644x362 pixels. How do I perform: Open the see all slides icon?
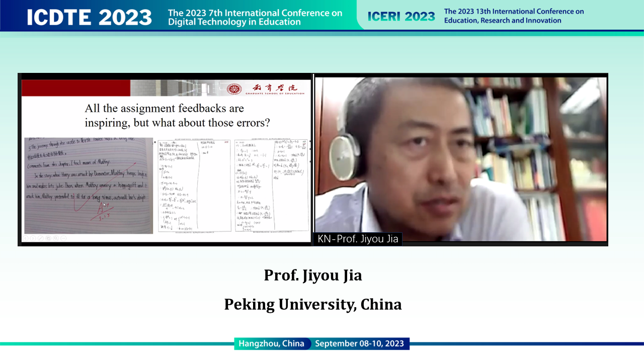[x=48, y=238]
